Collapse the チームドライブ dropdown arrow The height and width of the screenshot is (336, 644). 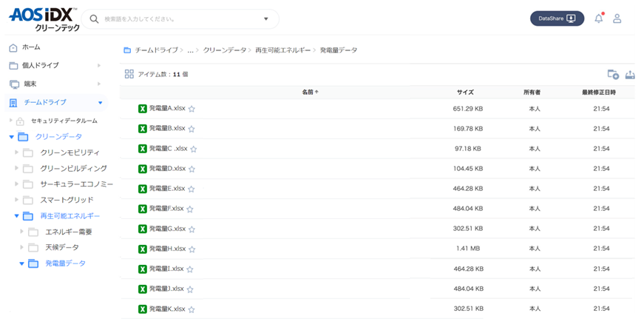(x=101, y=103)
